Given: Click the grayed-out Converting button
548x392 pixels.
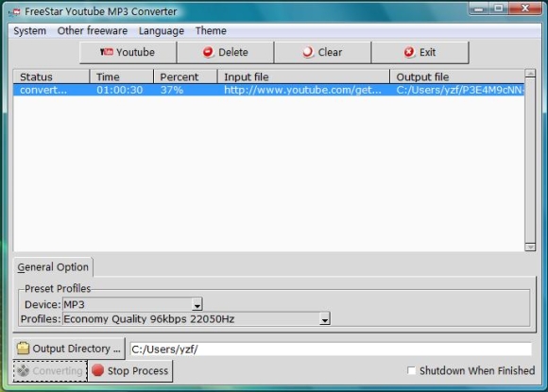Looking at the screenshot, I should [50, 370].
